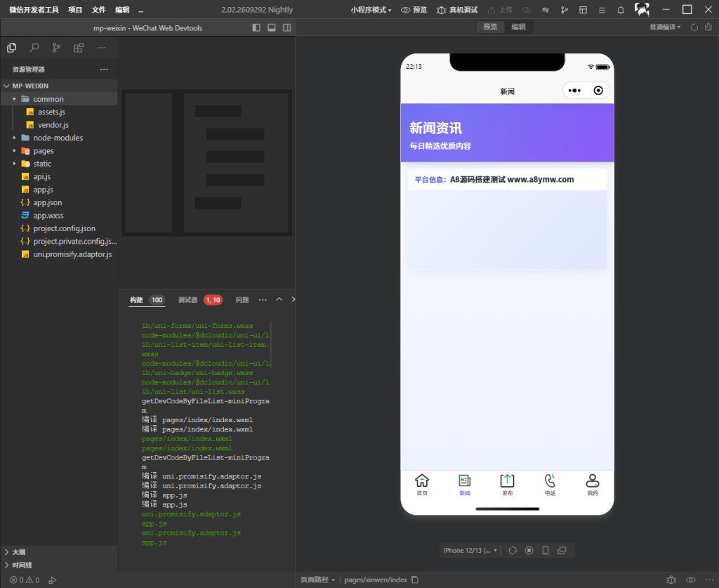Click the cloud development icon in the top toolbar

527,10
